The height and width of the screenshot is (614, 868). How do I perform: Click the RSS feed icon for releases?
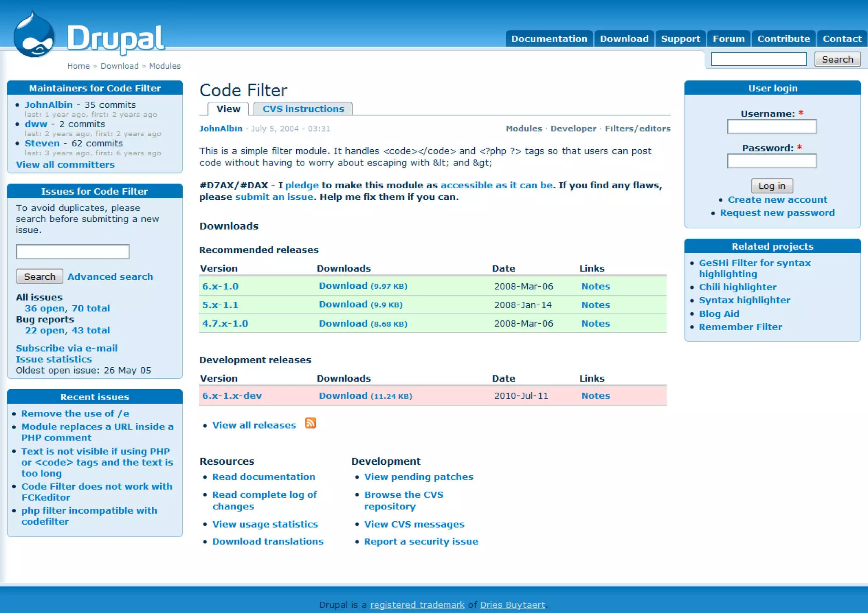coord(310,423)
